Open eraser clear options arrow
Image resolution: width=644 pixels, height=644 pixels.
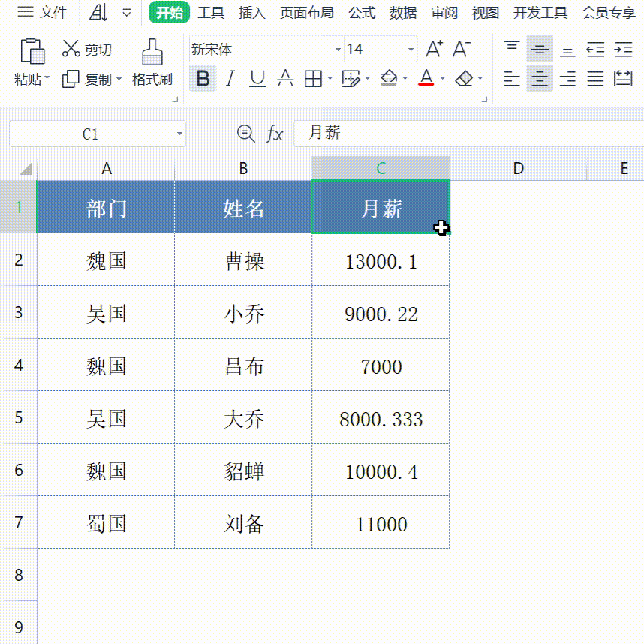pyautogui.click(x=480, y=78)
